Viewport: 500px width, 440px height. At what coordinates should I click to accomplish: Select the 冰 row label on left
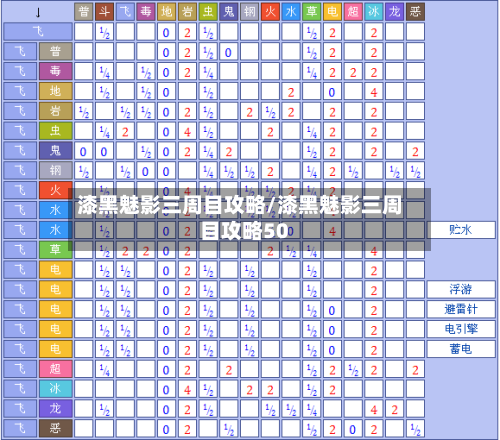tap(55, 389)
